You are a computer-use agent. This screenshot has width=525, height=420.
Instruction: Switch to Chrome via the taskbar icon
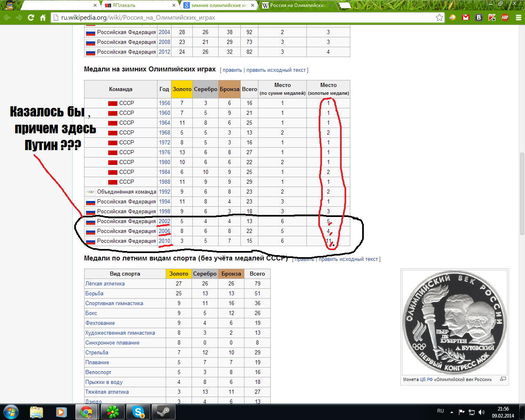(87, 411)
